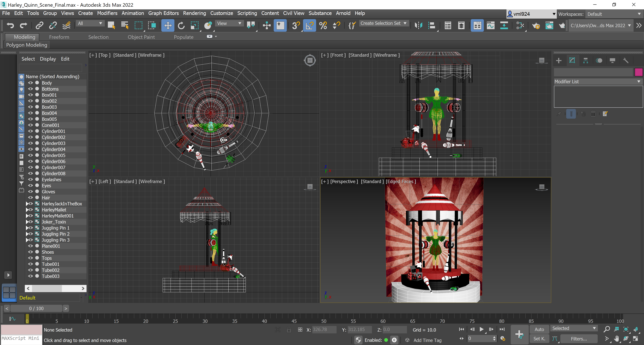This screenshot has height=345, width=644.
Task: Hide Plane001 using its eye icon
Action: pyautogui.click(x=31, y=246)
